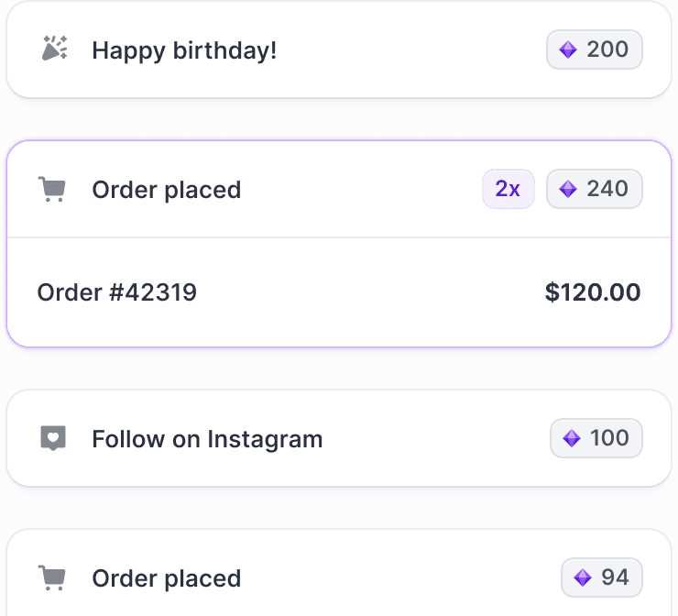Viewport: 678px width, 616px height.
Task: Open the 94 points badge
Action: tap(601, 577)
